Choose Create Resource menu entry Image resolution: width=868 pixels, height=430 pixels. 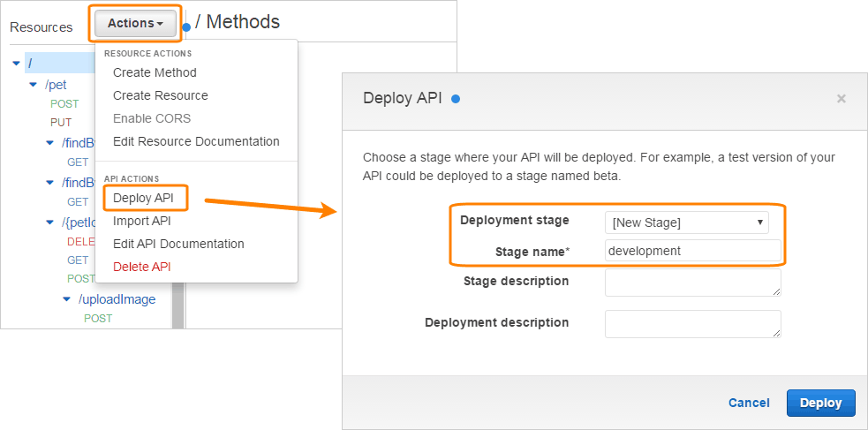(x=161, y=95)
